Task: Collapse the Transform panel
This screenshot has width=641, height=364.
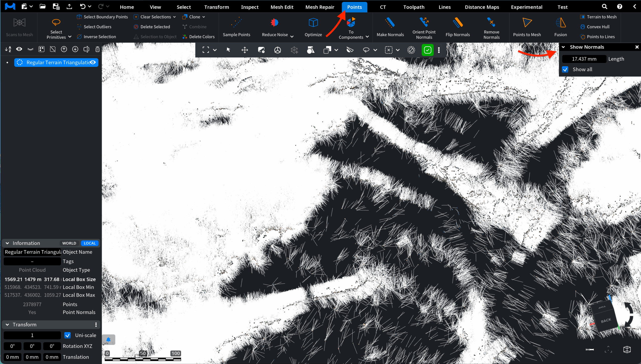Action: 7,324
